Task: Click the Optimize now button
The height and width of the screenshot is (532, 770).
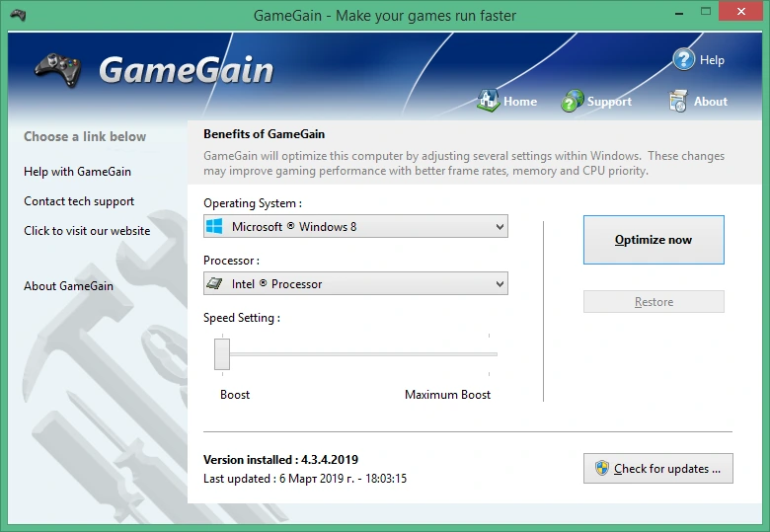Action: pyautogui.click(x=654, y=240)
